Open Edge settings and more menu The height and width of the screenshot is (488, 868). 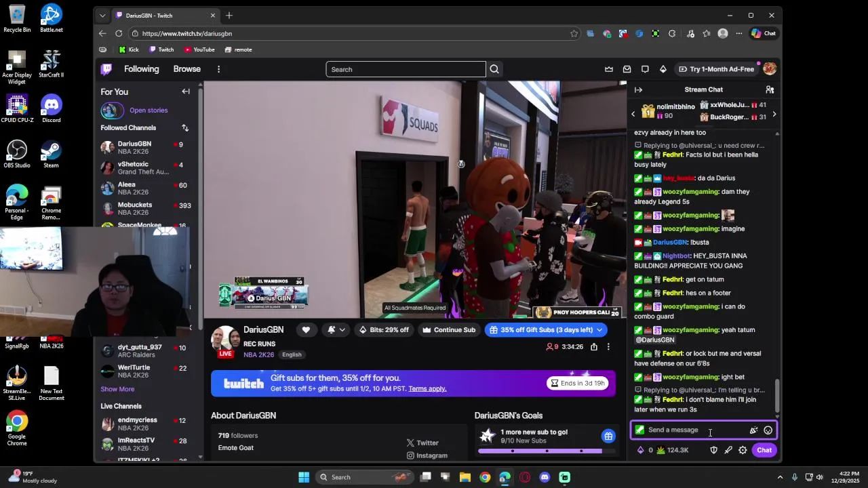point(738,33)
